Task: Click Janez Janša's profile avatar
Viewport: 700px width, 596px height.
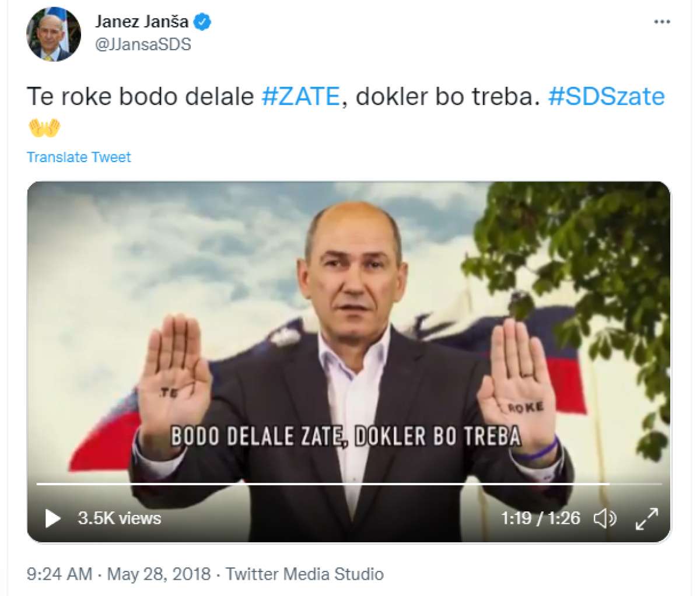Action: 49,35
